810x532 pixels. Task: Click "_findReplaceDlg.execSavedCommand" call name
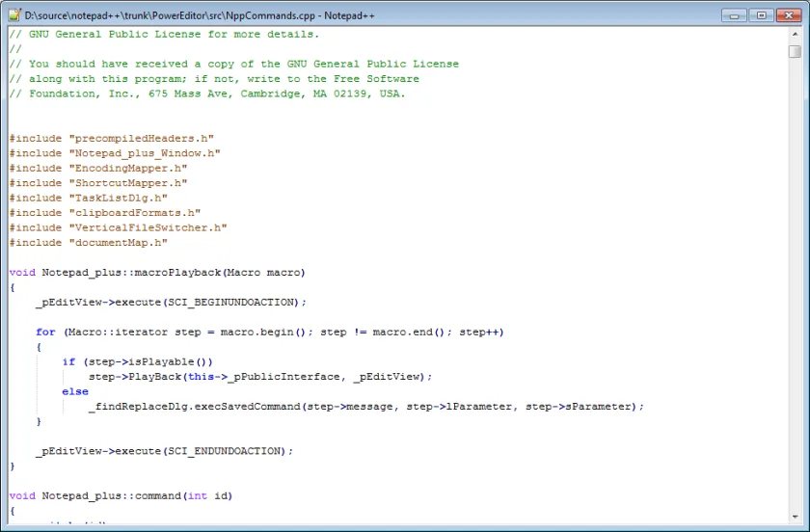pos(195,407)
